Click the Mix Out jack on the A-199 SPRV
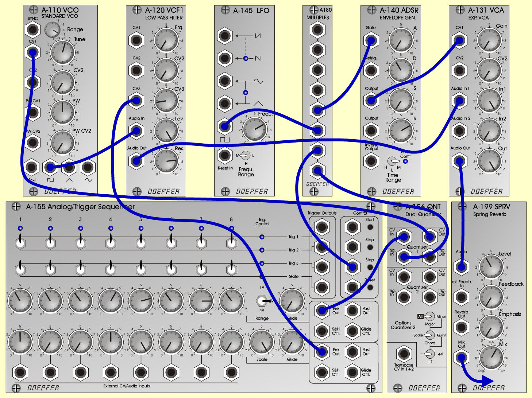Viewport: 532px width, 398px height. (461, 357)
